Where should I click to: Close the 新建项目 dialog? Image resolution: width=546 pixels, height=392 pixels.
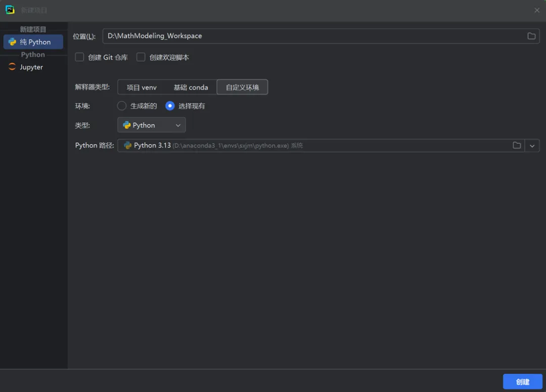click(x=536, y=10)
